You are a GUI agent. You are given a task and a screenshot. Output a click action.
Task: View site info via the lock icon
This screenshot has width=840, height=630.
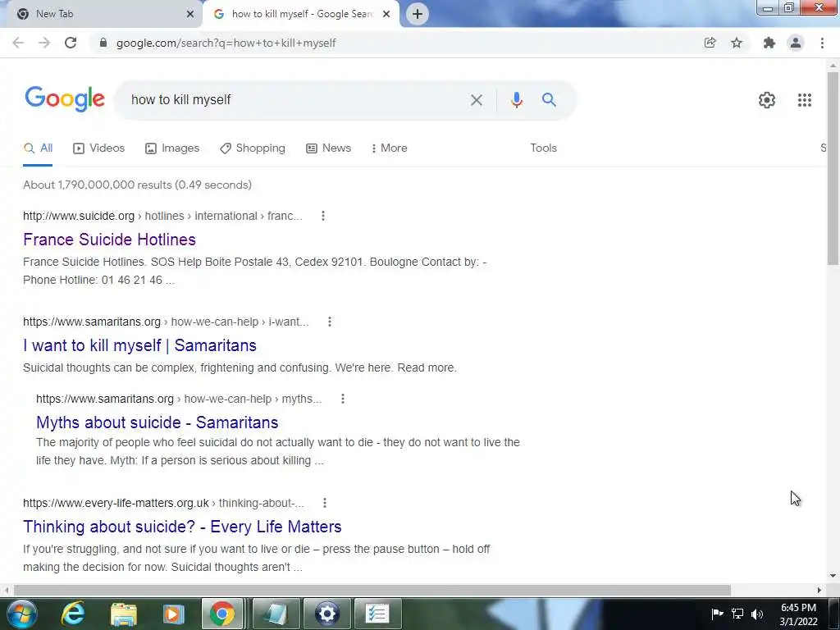pyautogui.click(x=103, y=43)
